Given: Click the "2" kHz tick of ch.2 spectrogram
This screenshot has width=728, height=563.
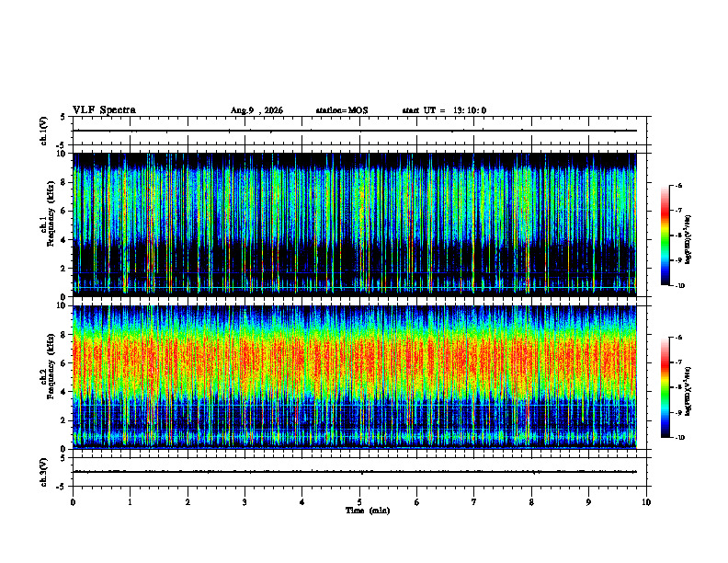Looking at the screenshot, I should point(63,420).
